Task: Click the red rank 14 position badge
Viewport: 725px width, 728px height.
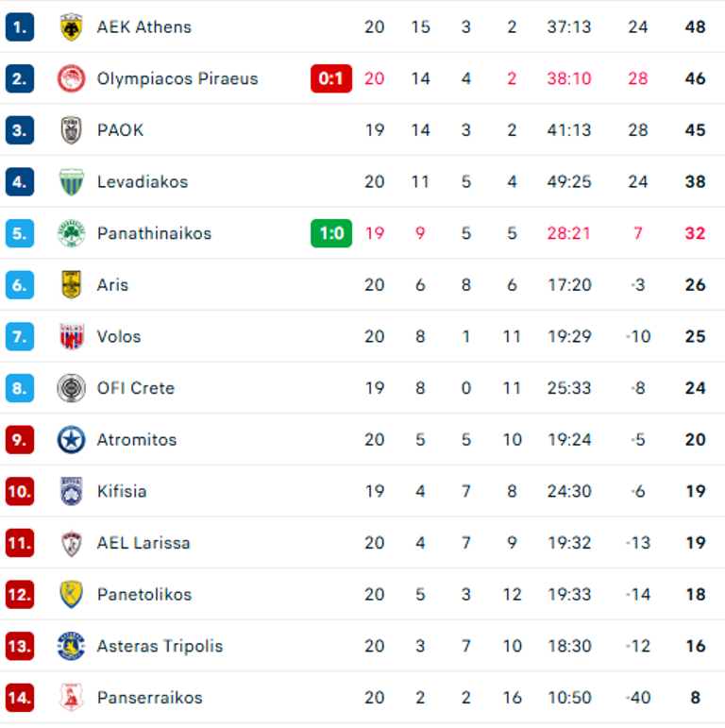Action: (19, 698)
